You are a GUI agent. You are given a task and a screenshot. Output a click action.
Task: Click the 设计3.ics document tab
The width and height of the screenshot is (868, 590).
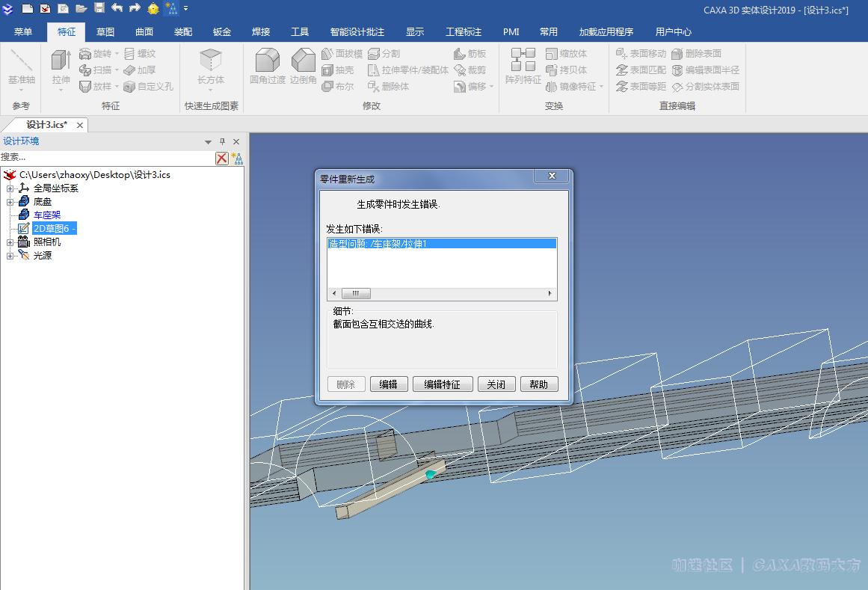coord(46,125)
